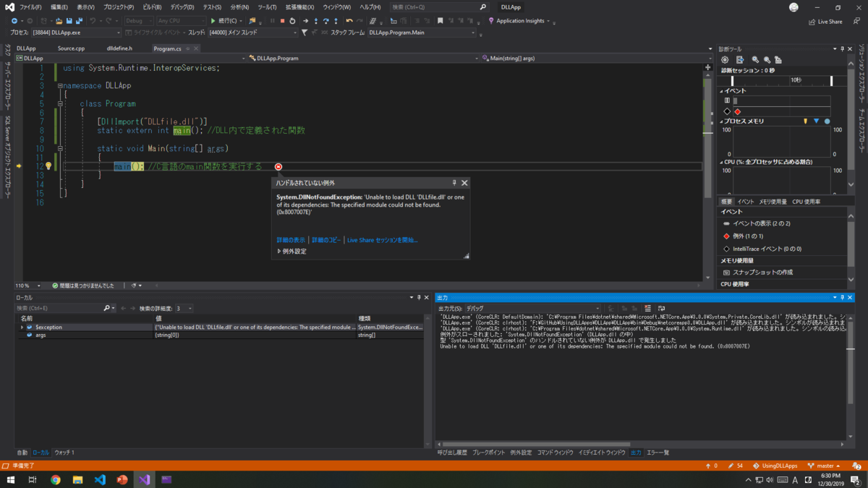Collapse class Program code region

tap(60, 103)
